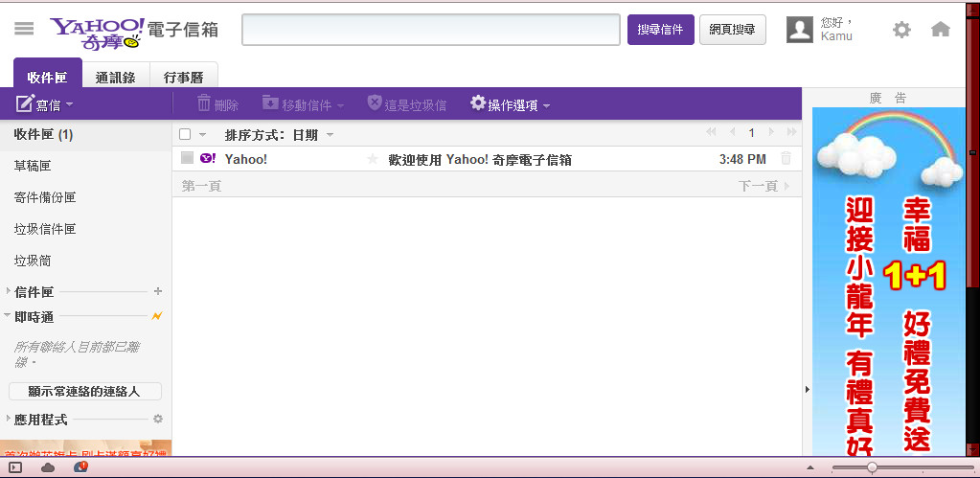Open the hamburger menu beside Yahoo logo
The height and width of the screenshot is (478, 980).
24,29
